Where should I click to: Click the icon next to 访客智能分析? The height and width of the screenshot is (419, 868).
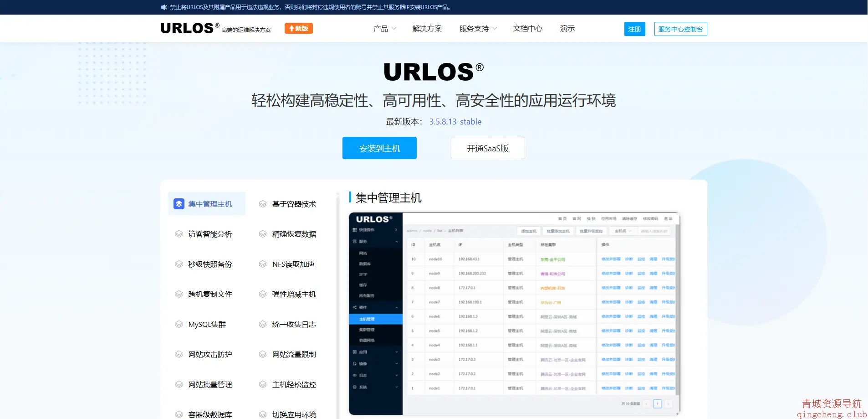[179, 234]
